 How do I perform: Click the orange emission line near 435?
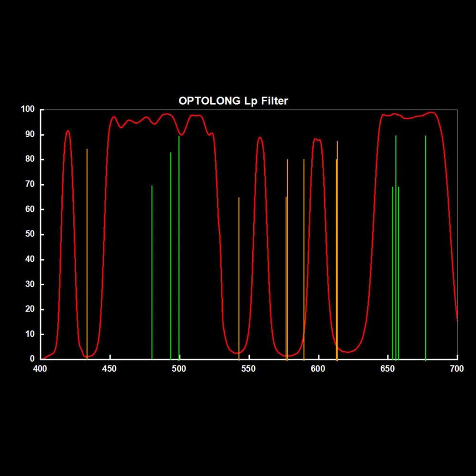point(87,254)
